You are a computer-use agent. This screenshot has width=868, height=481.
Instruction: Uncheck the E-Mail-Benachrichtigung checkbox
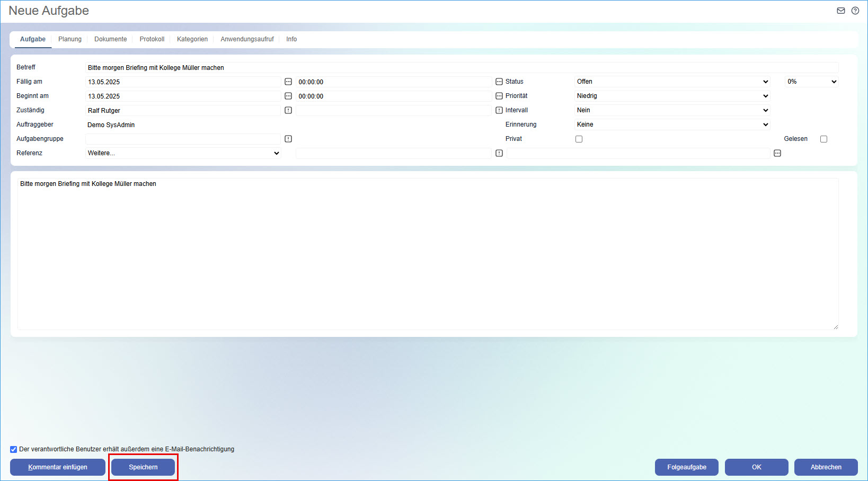14,449
